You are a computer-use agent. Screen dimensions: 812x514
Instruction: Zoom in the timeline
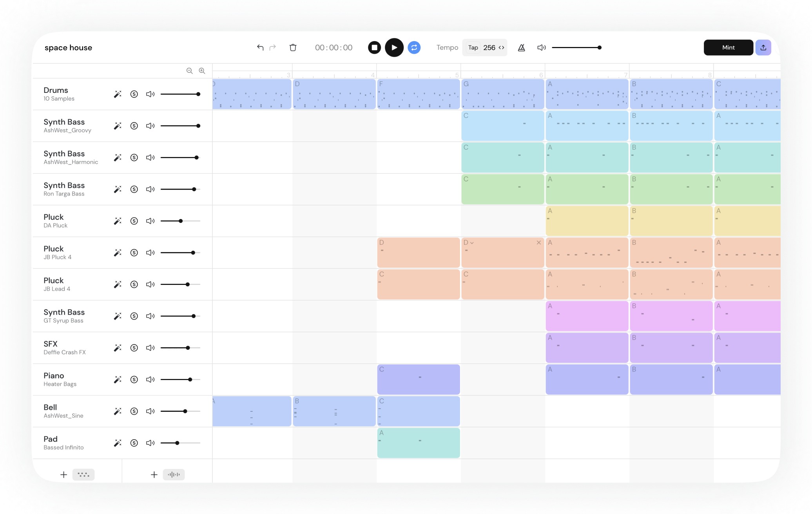point(202,71)
